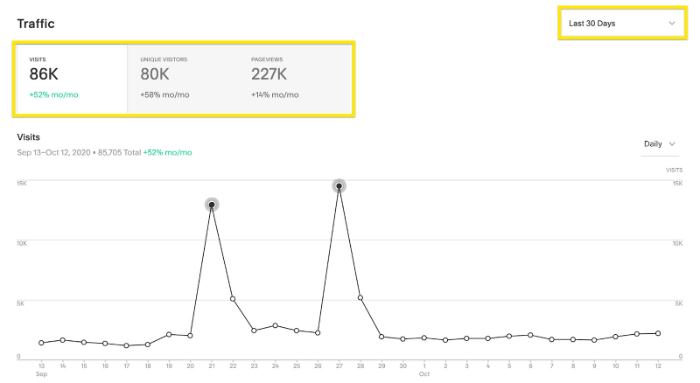Click the Oct 1 data point
Image resolution: width=700 pixels, height=383 pixels.
[x=424, y=338]
